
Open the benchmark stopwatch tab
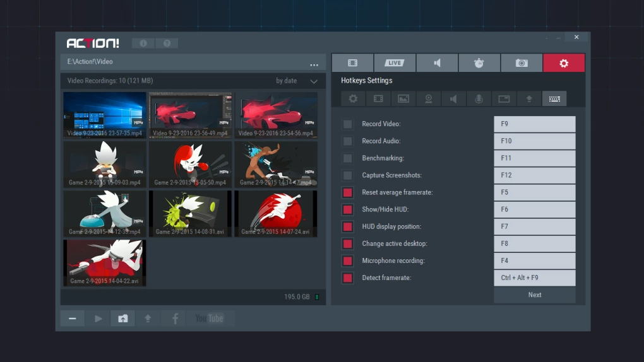pos(479,63)
